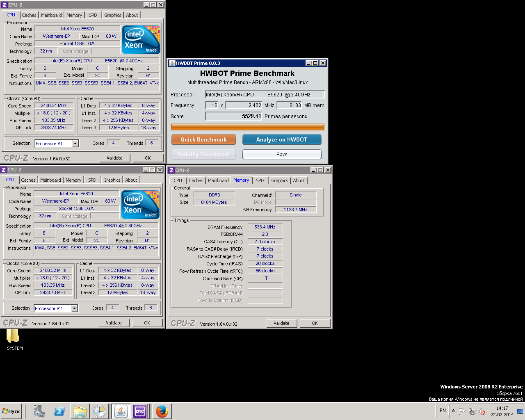Click the orange HWBOT benchmark progress bar
Screen dimensions: 525x420
point(248,127)
